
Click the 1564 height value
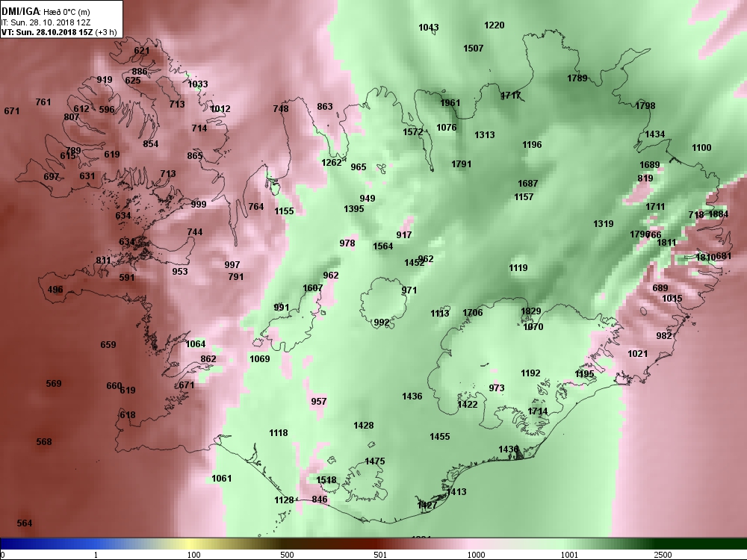point(383,246)
